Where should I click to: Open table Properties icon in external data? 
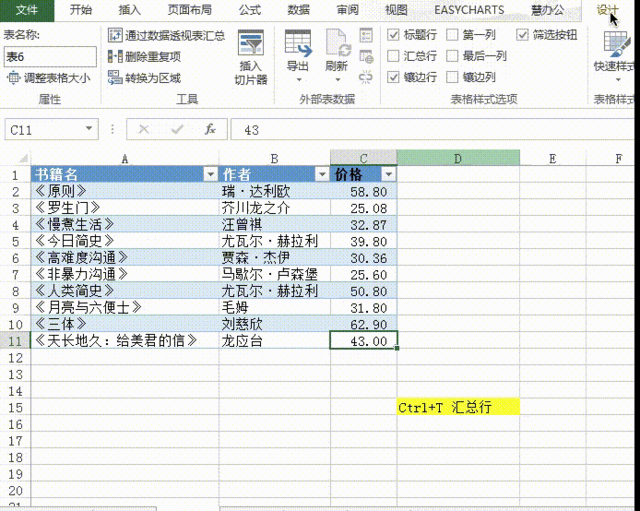click(x=366, y=35)
